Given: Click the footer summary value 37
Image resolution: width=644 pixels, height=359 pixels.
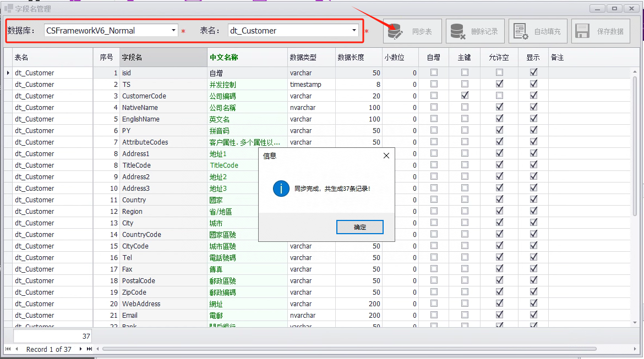Looking at the screenshot, I should (53, 336).
